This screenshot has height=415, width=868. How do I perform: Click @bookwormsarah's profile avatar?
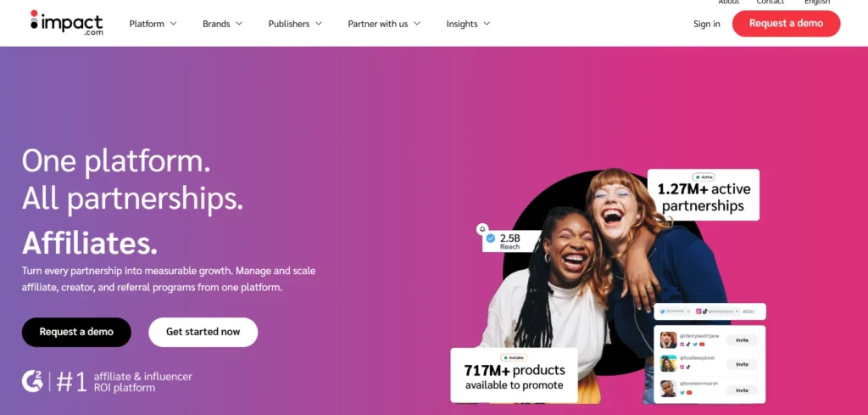pyautogui.click(x=668, y=388)
